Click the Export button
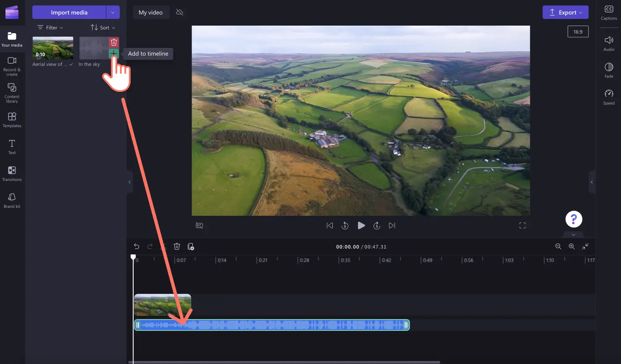Screen dimensions: 621x364 point(565,12)
